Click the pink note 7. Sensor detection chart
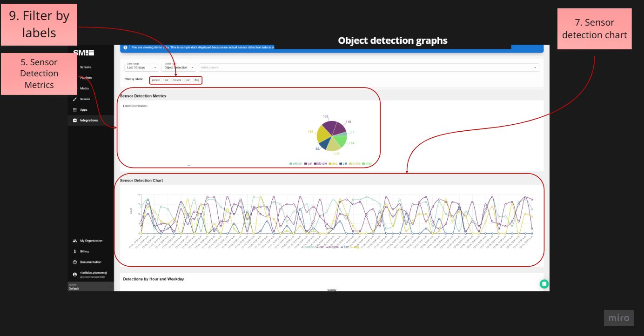 pyautogui.click(x=594, y=28)
